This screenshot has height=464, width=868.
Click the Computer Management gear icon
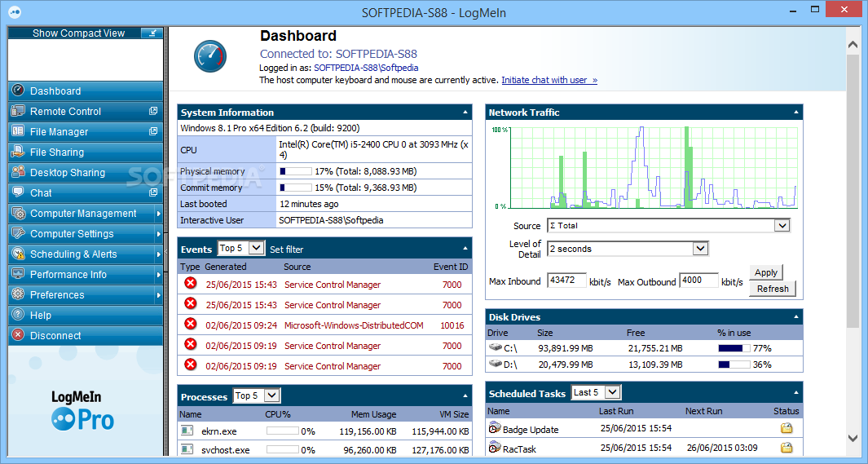18,213
